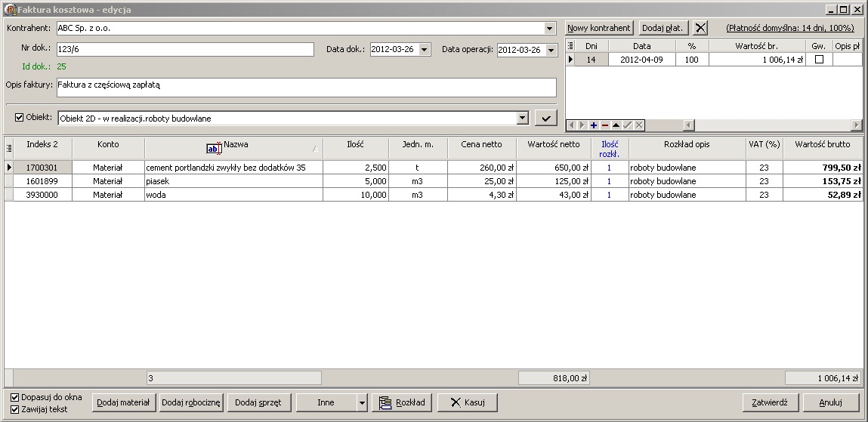Image resolution: width=868 pixels, height=422 pixels.
Task: Expand the Inne button dropdown arrow
Action: 362,402
